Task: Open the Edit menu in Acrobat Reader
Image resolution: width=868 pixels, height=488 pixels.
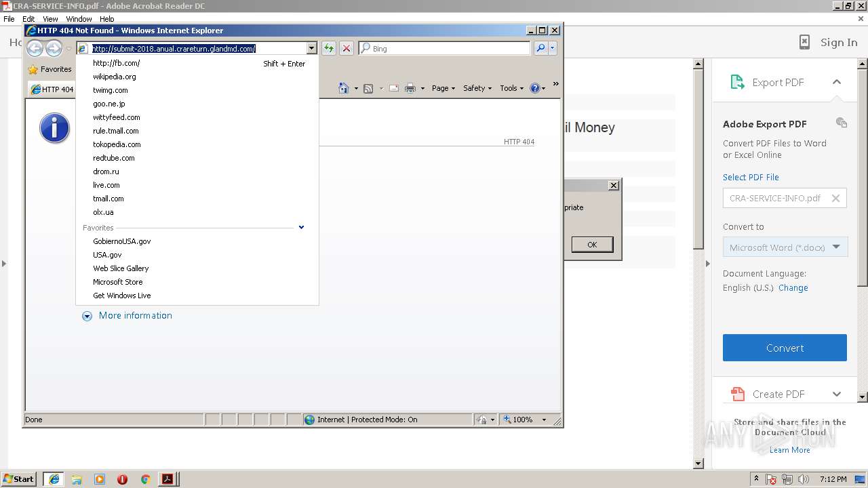Action: [28, 19]
